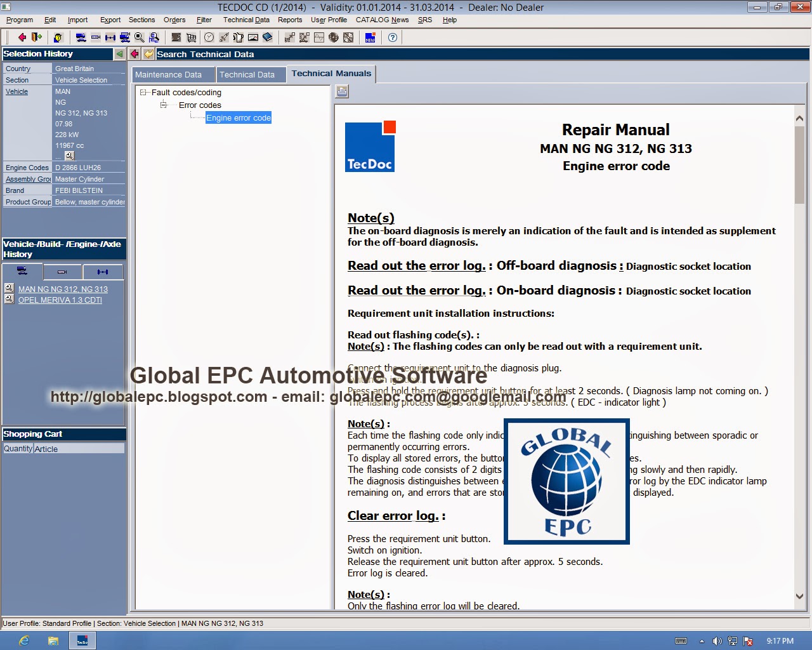Click the gauge/measuring instrument toolbar icon
Screen dimensions: 812x650
click(252, 37)
